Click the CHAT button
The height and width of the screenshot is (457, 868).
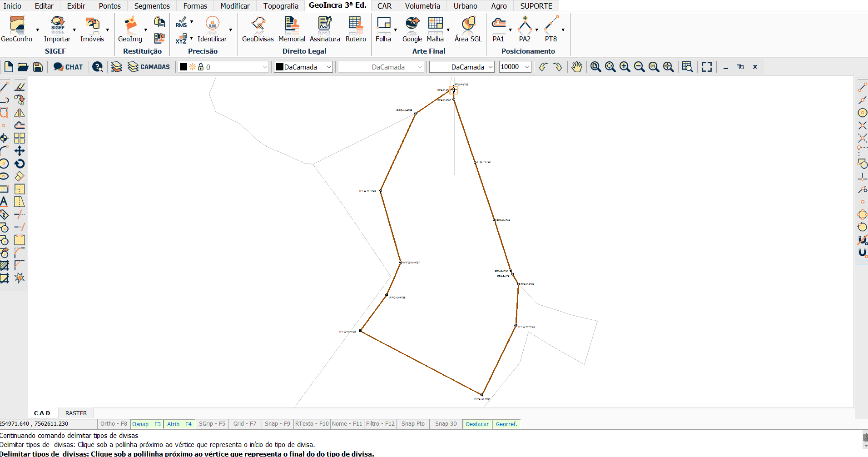pyautogui.click(x=68, y=67)
